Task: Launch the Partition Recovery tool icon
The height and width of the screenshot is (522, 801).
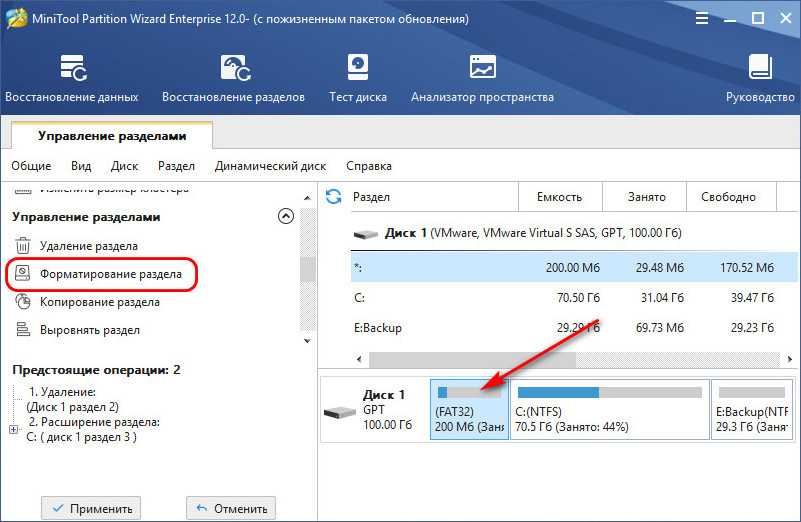Action: click(233, 68)
